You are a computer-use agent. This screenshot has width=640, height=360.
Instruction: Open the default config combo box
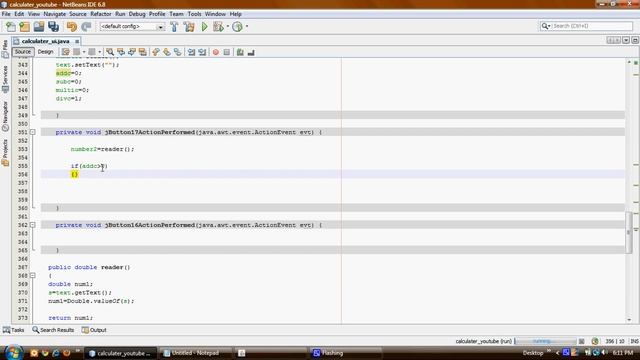pos(132,27)
